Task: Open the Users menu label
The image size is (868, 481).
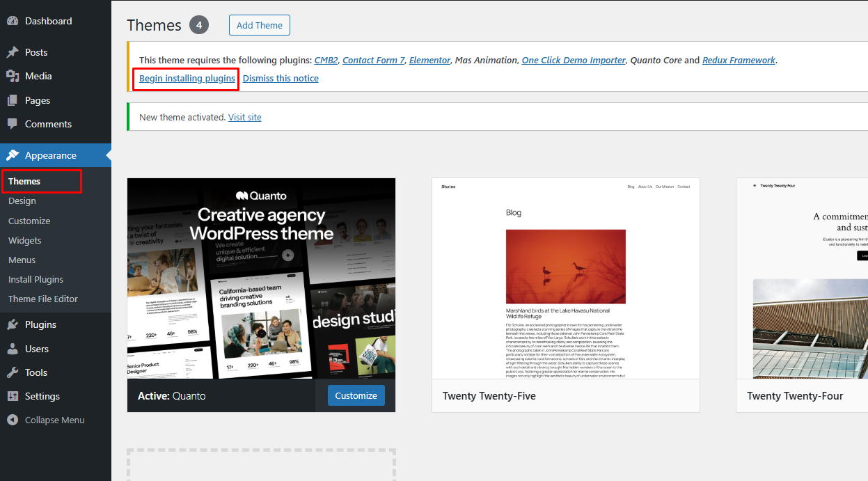Action: click(x=37, y=349)
